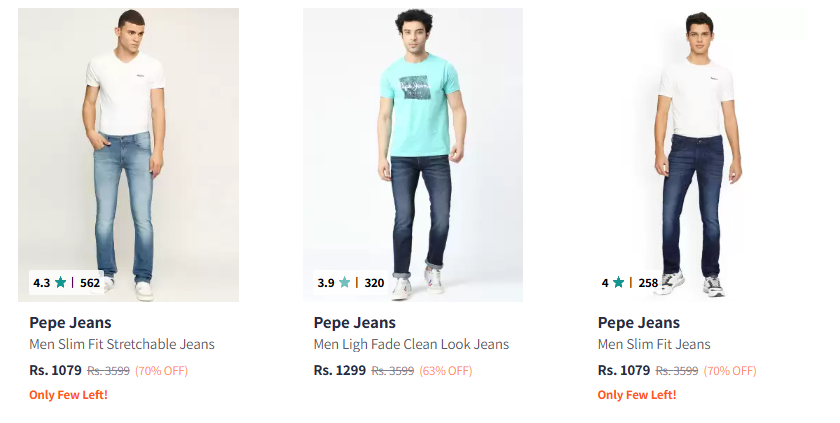Screen dimensions: 840x423
Task: Click the (63% OFF) discount label
Action: (445, 371)
